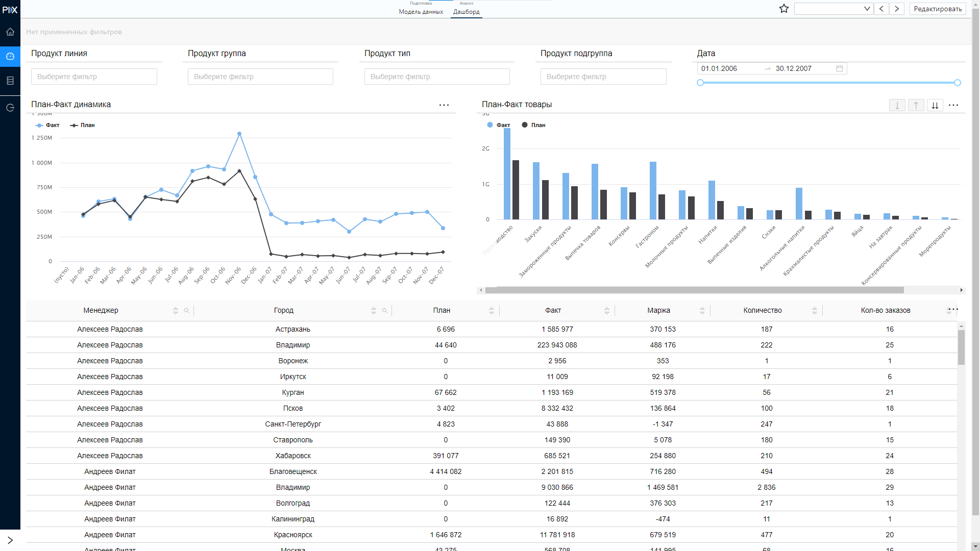Click search icon in Менеджер column header
The height and width of the screenshot is (551, 980).
pos(187,310)
